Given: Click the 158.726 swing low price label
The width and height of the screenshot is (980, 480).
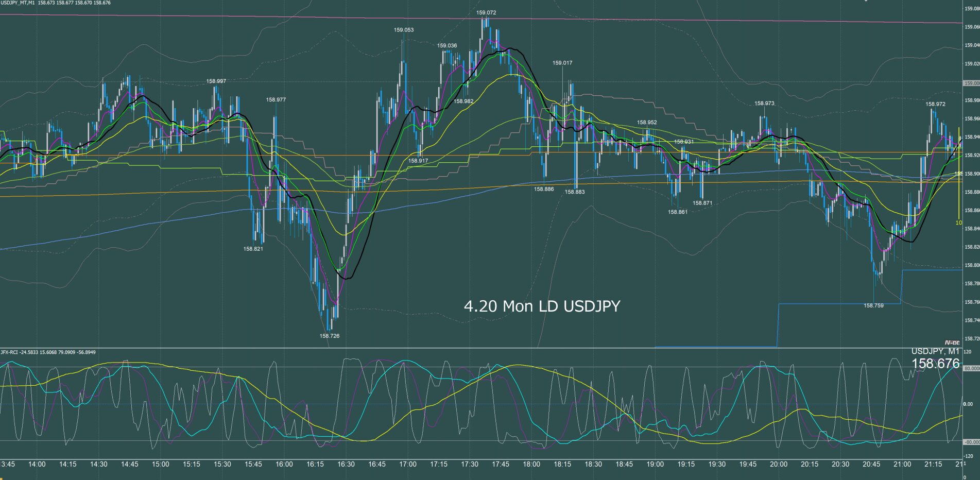Looking at the screenshot, I should point(329,336).
